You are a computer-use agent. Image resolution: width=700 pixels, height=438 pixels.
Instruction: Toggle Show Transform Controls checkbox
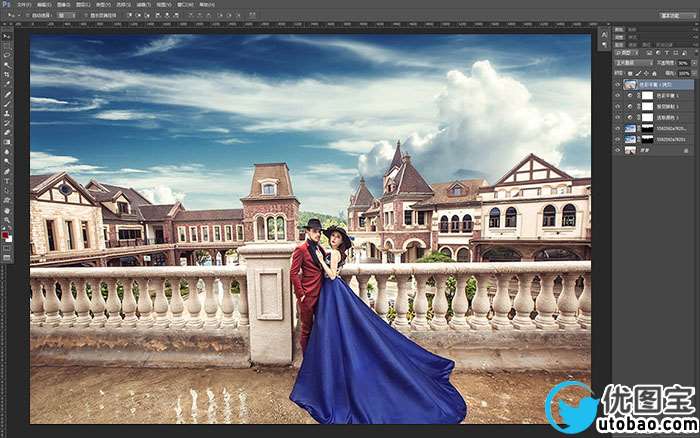pyautogui.click(x=86, y=15)
